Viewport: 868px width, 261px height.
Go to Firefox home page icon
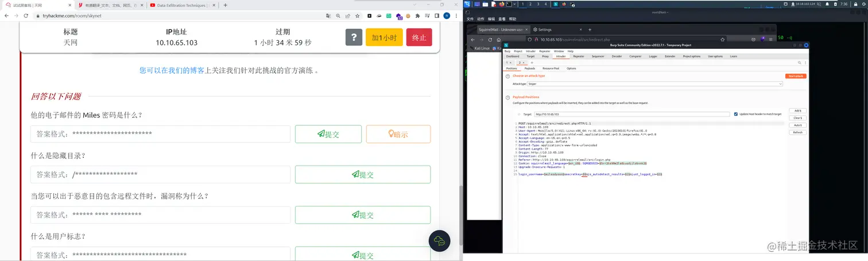498,40
